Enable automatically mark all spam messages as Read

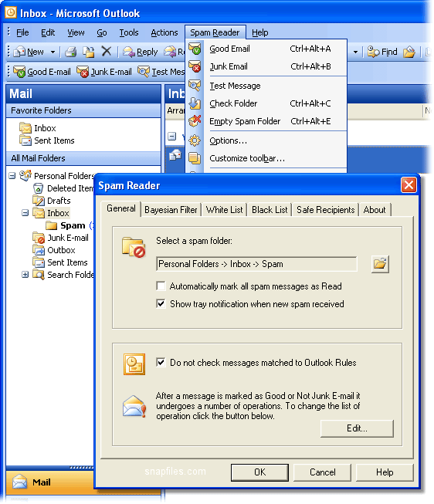(161, 286)
